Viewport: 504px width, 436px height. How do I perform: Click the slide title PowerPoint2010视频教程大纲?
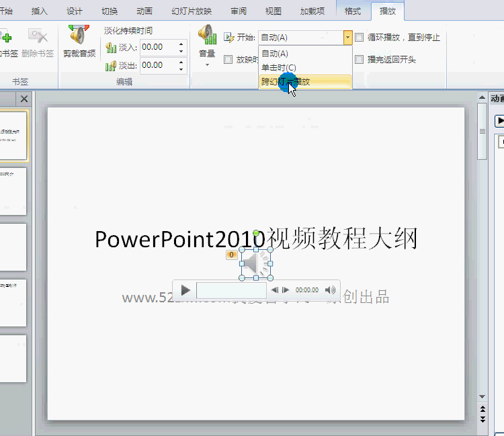256,239
